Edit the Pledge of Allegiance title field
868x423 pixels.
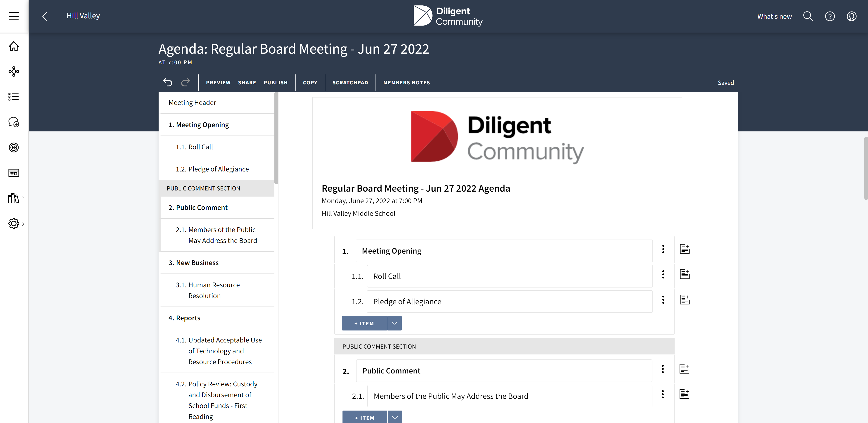click(509, 301)
